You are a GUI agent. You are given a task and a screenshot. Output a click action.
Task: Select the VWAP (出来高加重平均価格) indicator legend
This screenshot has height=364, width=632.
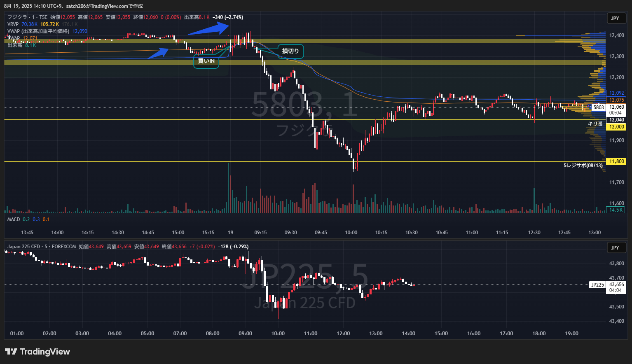pyautogui.click(x=38, y=31)
